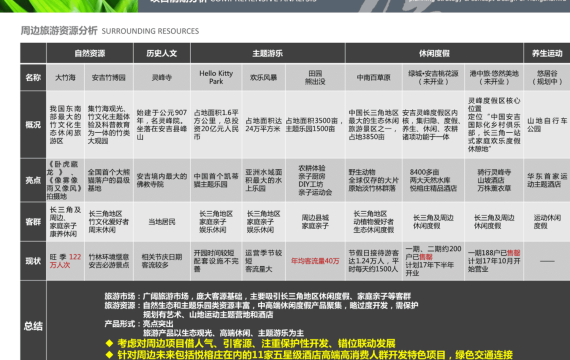Select the audience cell reading 周边县城 家庭亲子
This screenshot has height=360, width=570.
(x=315, y=222)
